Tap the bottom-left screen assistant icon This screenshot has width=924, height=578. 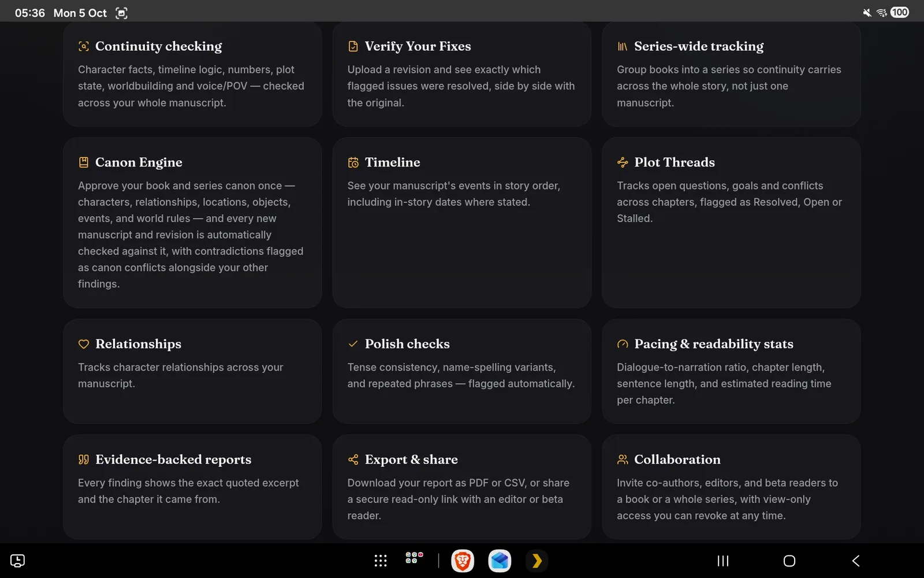pos(17,561)
